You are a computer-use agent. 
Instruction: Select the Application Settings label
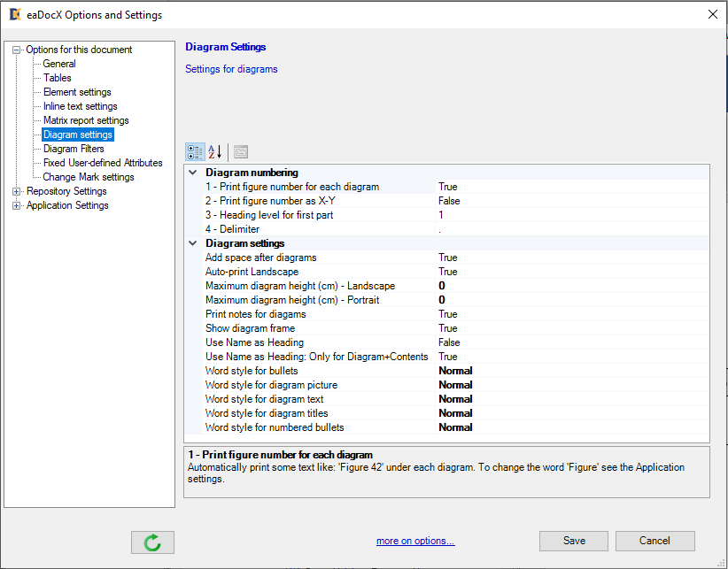tap(67, 205)
